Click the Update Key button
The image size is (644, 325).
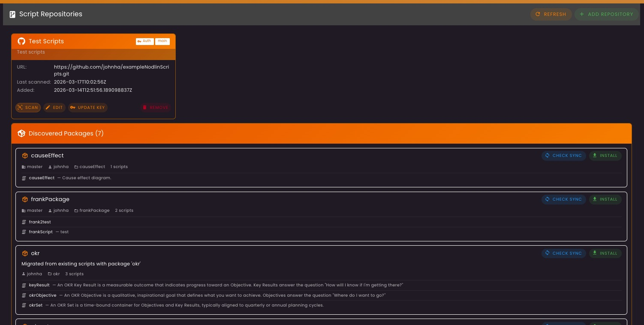click(x=87, y=108)
